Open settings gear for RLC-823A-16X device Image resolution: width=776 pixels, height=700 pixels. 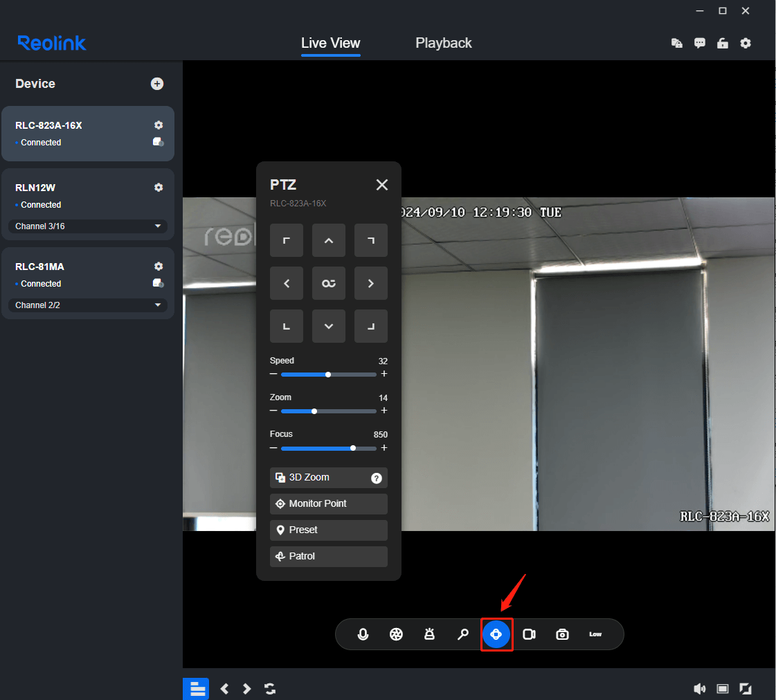pyautogui.click(x=159, y=125)
